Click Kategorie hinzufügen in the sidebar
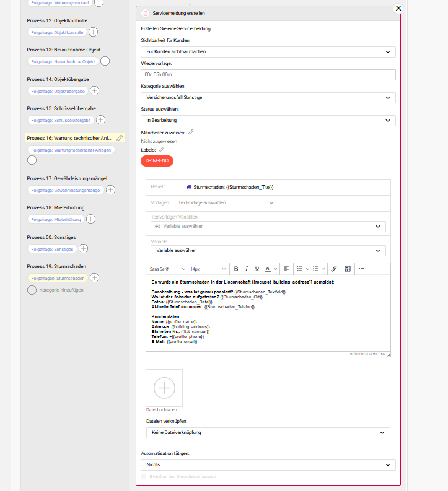Screen dimensions: 448x491 click(61, 290)
